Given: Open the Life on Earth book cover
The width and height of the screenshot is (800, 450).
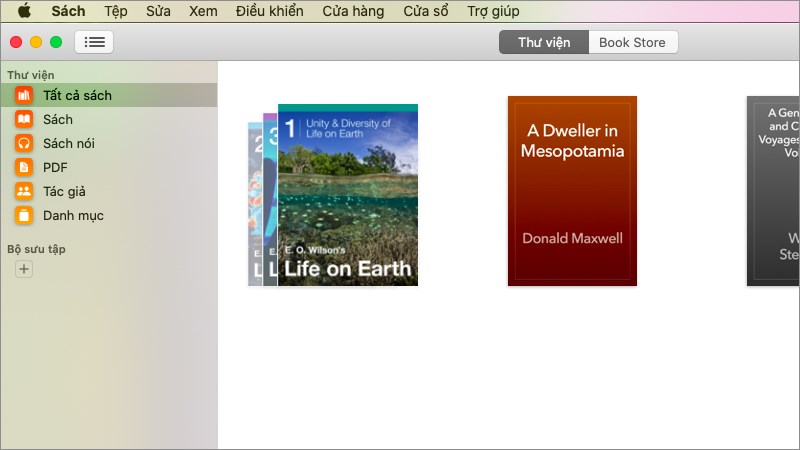Looking at the screenshot, I should [348, 195].
